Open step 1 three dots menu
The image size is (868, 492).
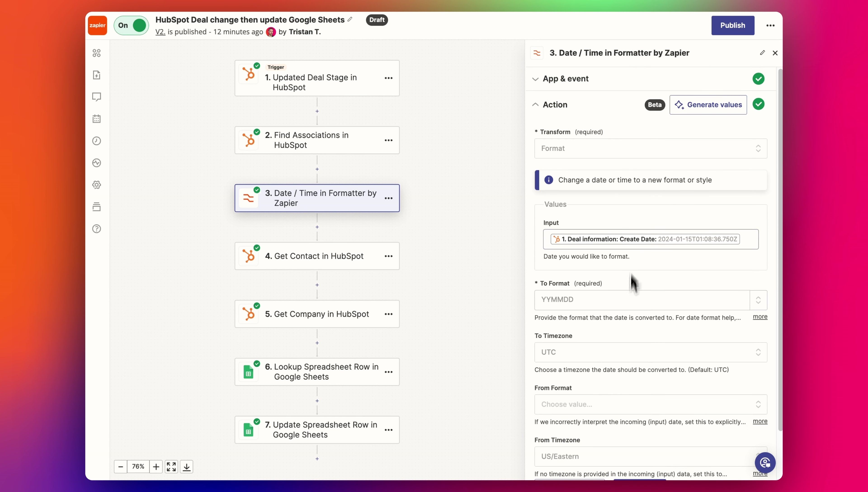point(388,78)
